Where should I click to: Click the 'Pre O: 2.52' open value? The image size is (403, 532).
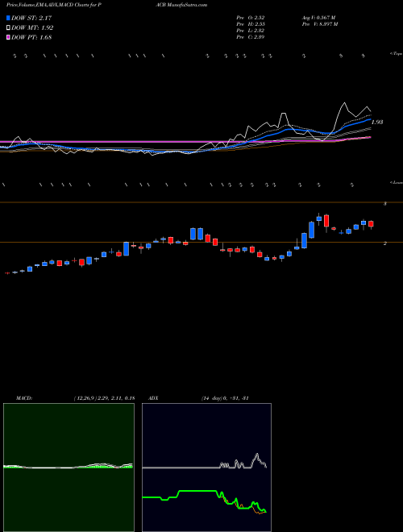click(251, 18)
